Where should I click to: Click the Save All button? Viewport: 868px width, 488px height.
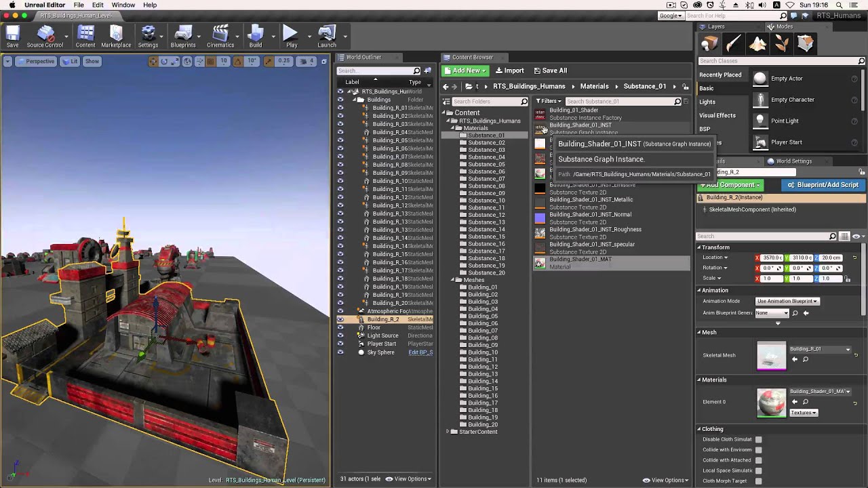coord(550,70)
